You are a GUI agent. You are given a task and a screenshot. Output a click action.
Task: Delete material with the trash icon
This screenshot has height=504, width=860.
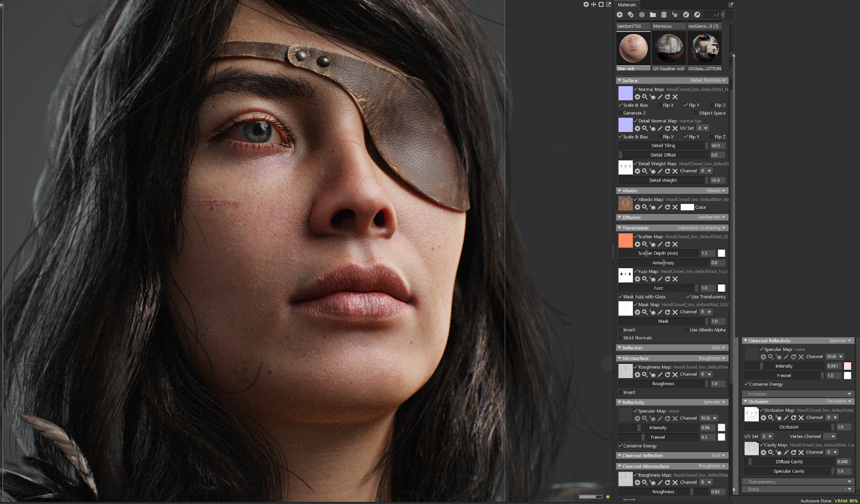point(664,15)
